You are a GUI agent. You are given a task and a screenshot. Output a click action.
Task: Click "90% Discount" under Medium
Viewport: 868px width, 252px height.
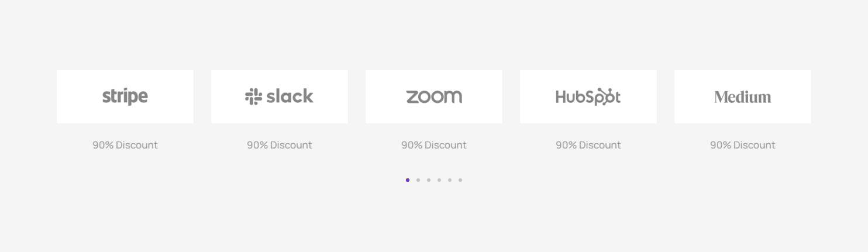pos(742,145)
